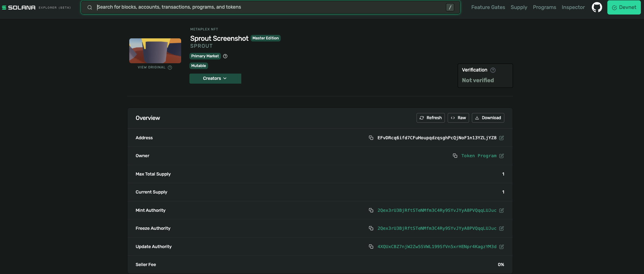Open the Inspector page
This screenshot has width=644, height=274.
pyautogui.click(x=573, y=7)
